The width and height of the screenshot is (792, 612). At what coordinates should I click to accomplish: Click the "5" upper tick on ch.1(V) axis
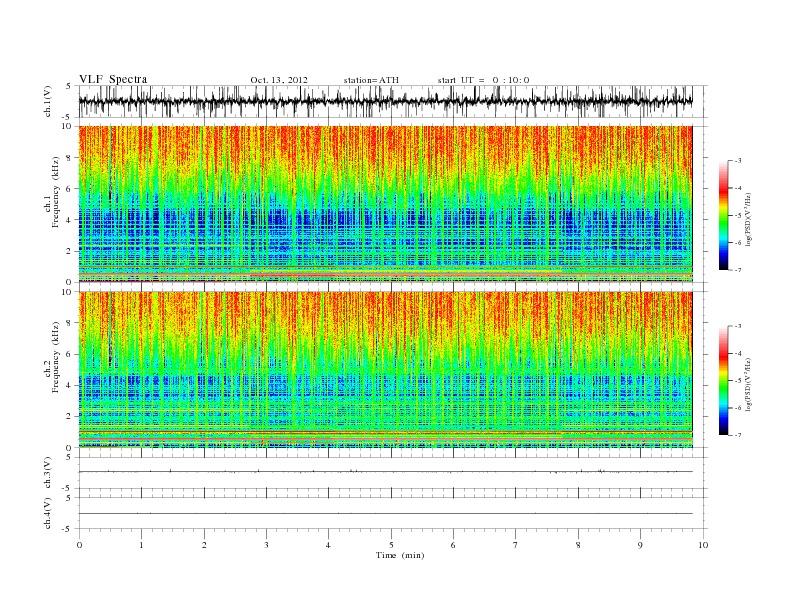[x=70, y=86]
